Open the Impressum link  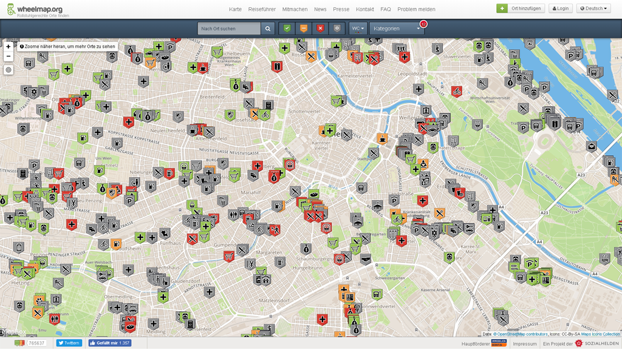tap(525, 343)
